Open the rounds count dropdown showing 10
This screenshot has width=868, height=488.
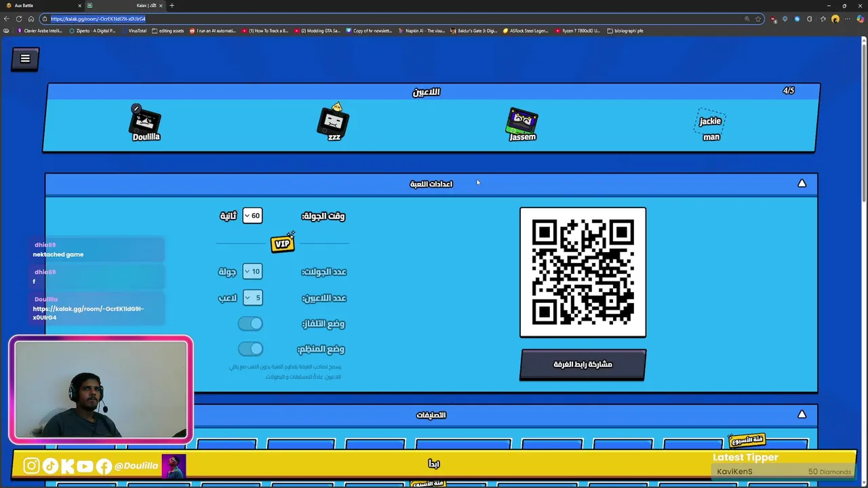click(252, 272)
